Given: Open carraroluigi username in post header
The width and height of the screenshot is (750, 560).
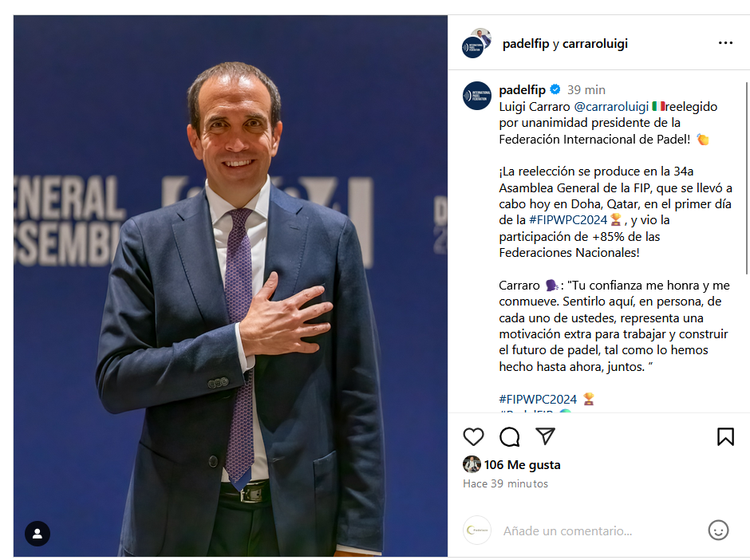Looking at the screenshot, I should tap(595, 44).
